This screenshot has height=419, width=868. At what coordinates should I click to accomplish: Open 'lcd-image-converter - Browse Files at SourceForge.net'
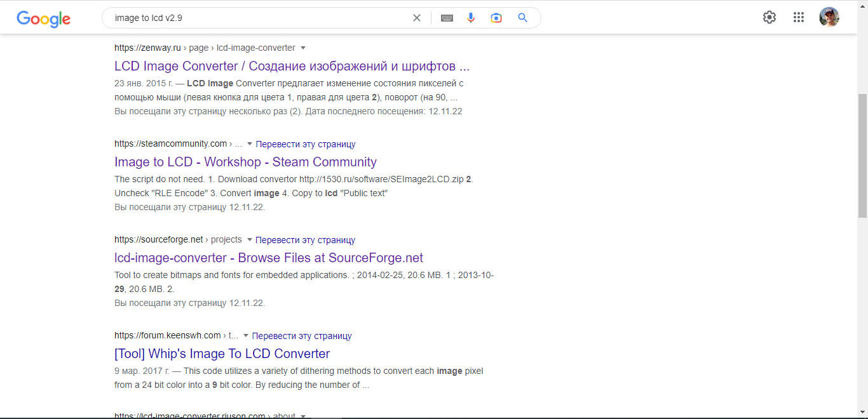269,258
